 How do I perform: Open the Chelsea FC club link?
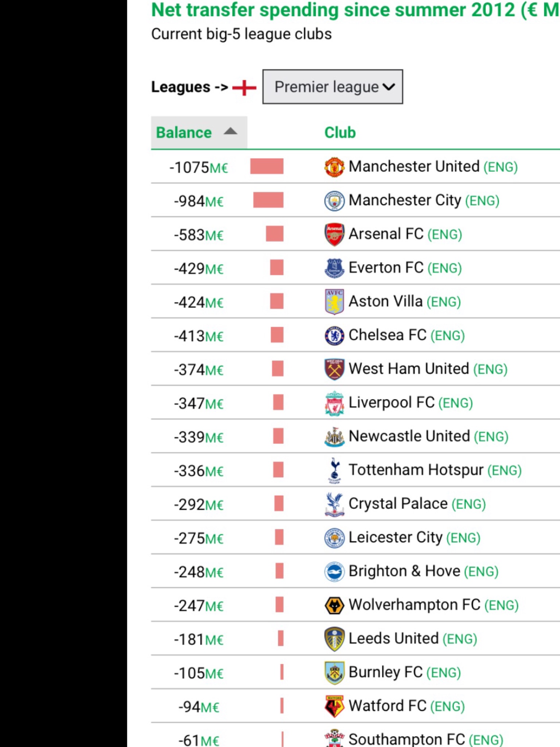(388, 335)
